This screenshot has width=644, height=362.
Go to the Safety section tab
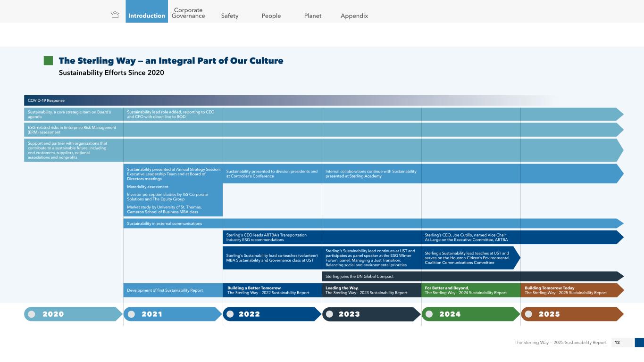230,16
